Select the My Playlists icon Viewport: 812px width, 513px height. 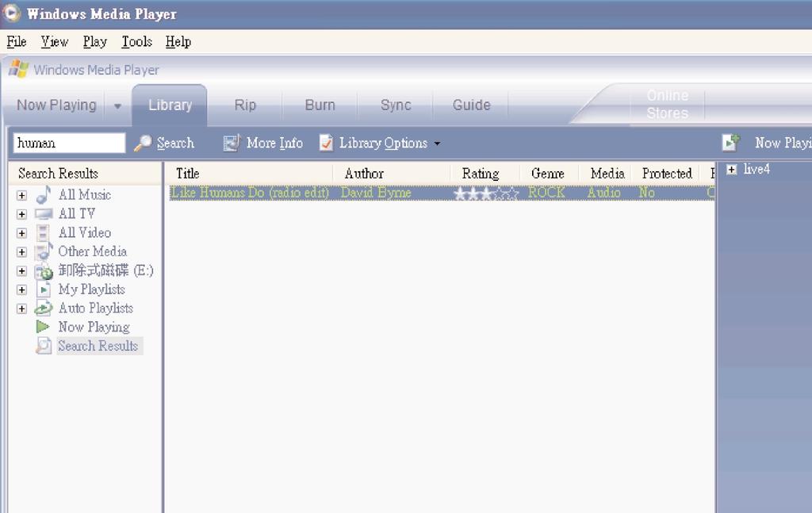point(44,289)
